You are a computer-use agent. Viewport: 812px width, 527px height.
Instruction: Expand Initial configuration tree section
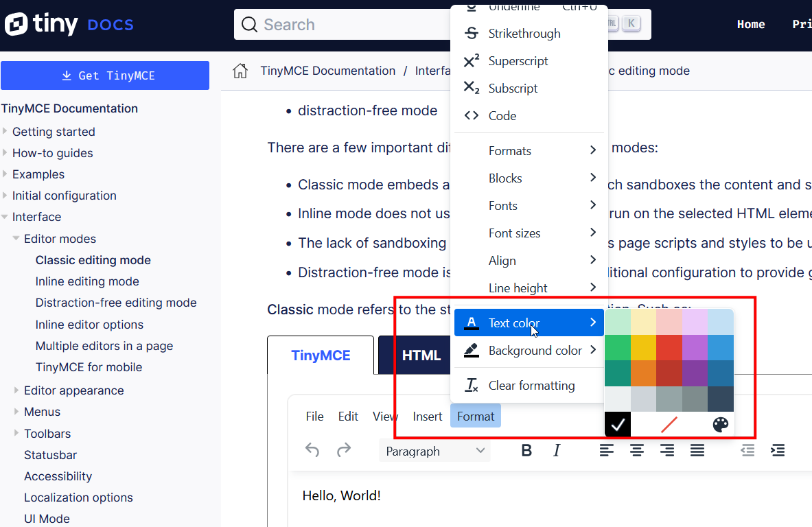click(x=5, y=195)
